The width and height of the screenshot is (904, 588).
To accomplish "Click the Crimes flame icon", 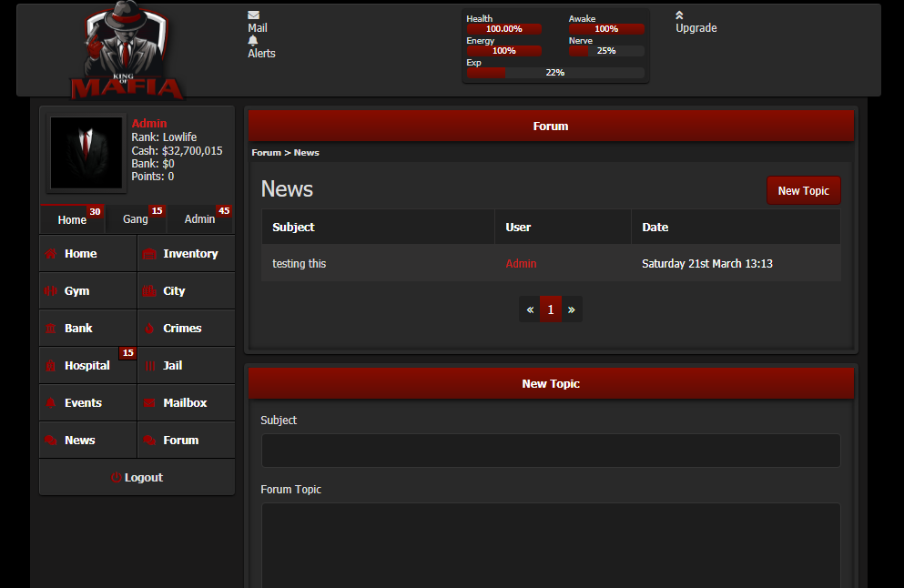I will tap(149, 329).
